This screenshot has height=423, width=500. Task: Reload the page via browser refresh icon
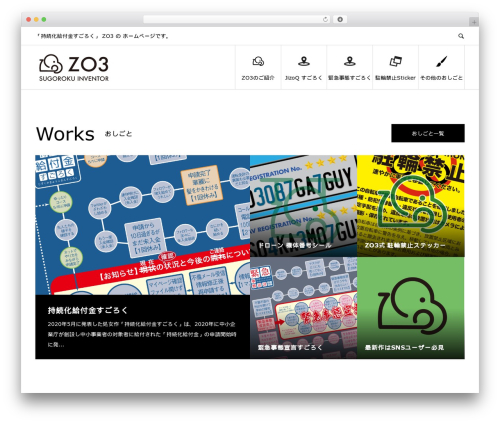tap(325, 19)
